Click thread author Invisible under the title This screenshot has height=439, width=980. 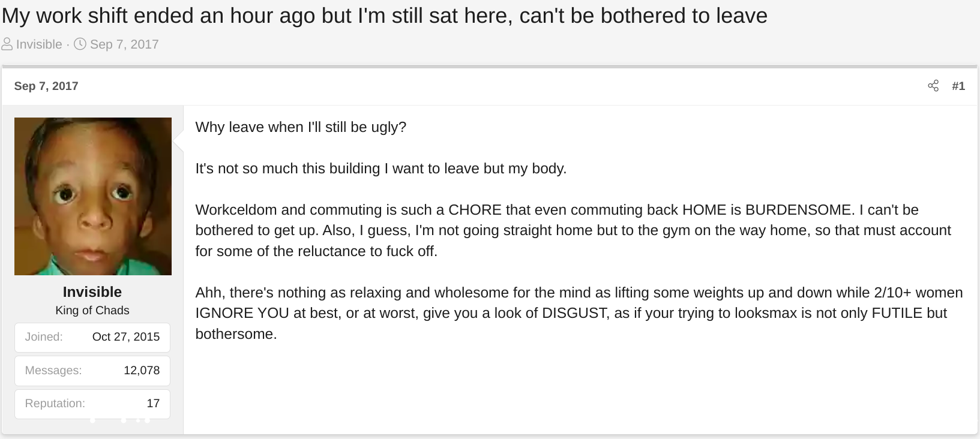click(39, 44)
